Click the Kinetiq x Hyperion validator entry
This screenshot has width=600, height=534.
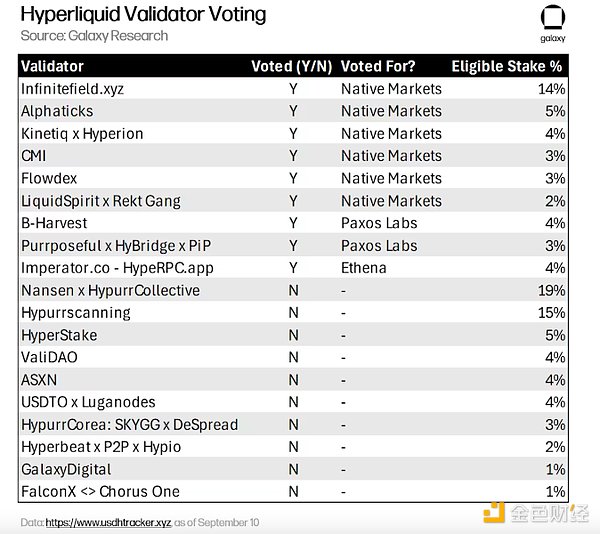82,133
